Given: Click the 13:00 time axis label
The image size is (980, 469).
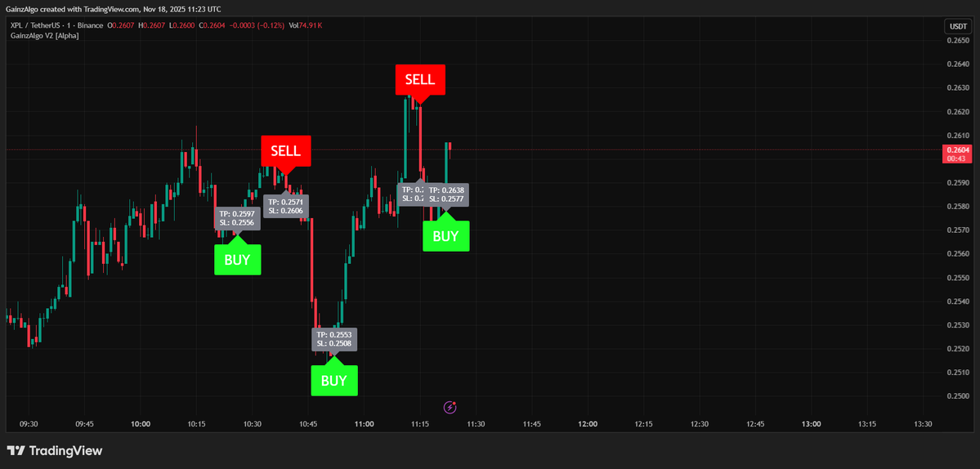Looking at the screenshot, I should (812, 424).
